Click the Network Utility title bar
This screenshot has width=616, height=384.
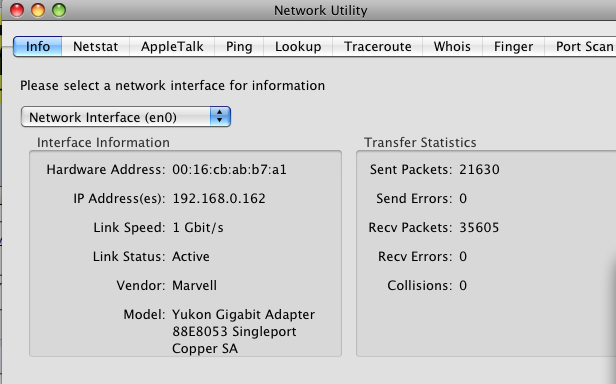click(x=321, y=10)
